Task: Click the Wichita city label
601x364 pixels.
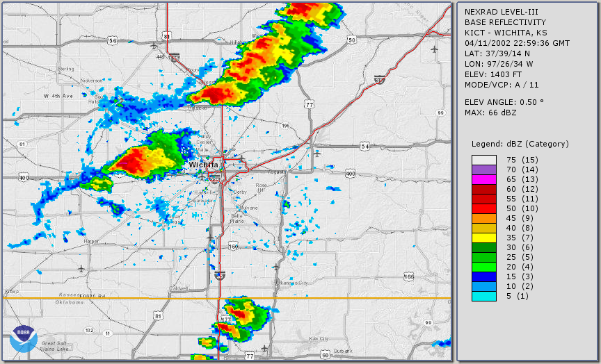Action: click(203, 165)
